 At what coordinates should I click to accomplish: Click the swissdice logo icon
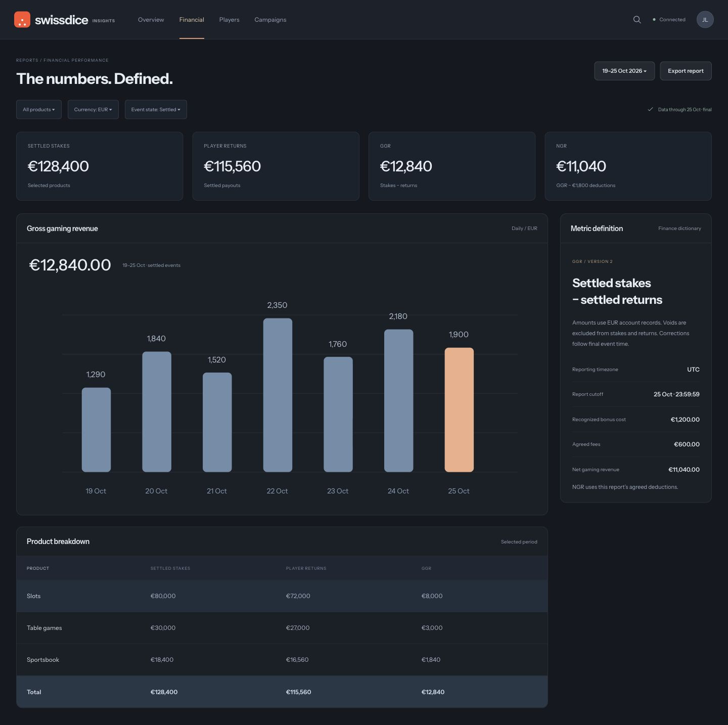pyautogui.click(x=22, y=20)
